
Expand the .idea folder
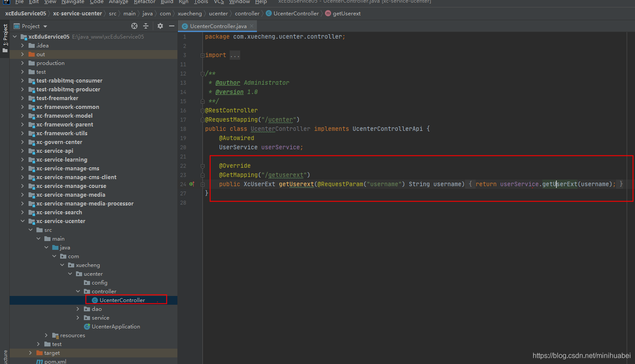pyautogui.click(x=23, y=46)
